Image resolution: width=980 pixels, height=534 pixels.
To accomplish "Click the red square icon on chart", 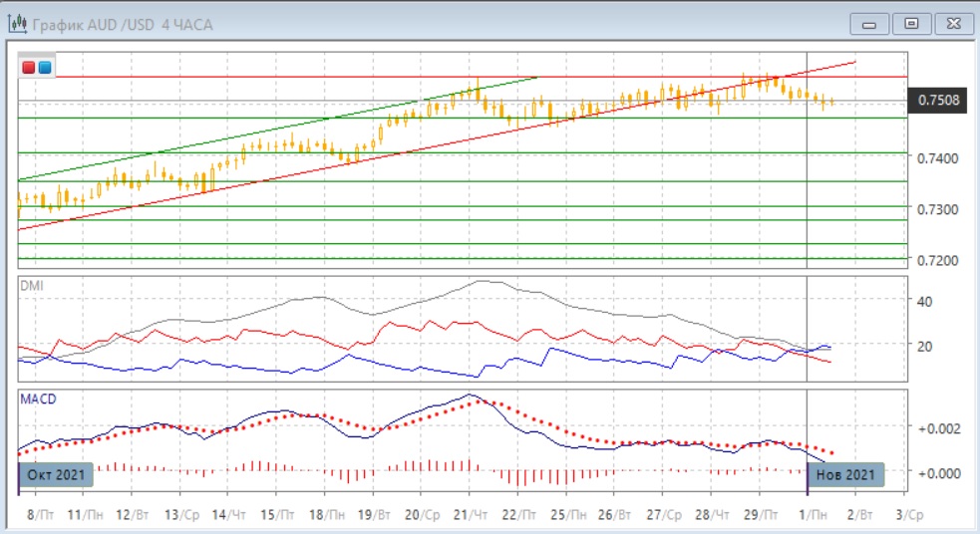I will click(29, 67).
